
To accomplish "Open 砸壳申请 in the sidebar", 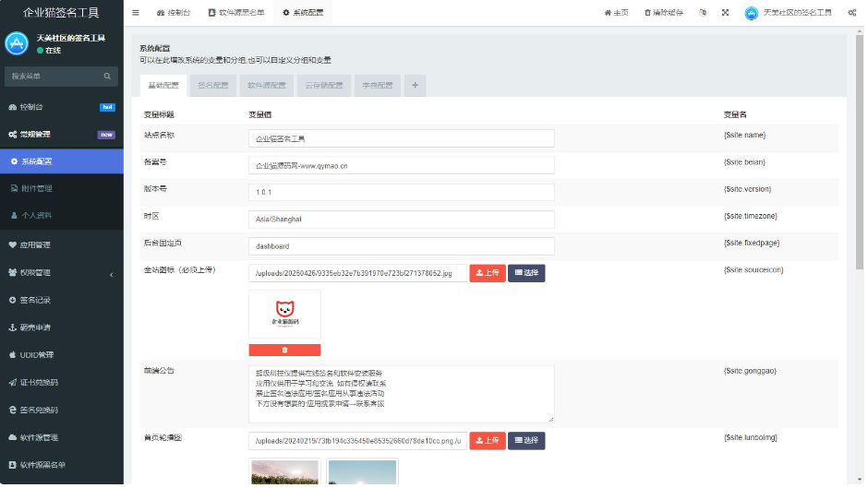I will 62,327.
